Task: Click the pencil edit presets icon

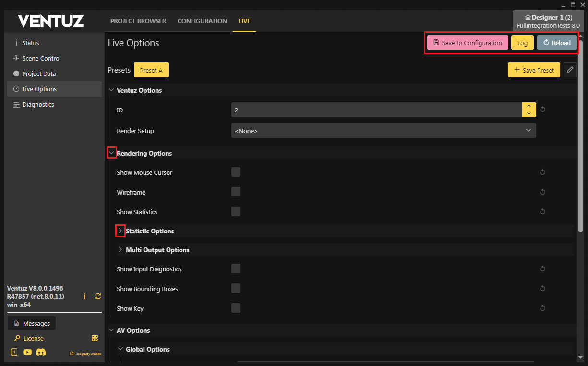Action: coord(570,70)
